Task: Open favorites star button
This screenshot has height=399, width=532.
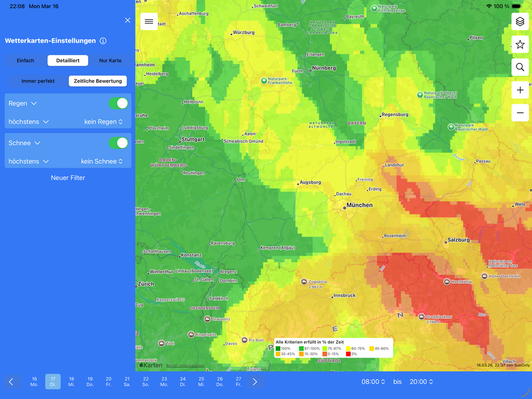Action: coord(520,44)
